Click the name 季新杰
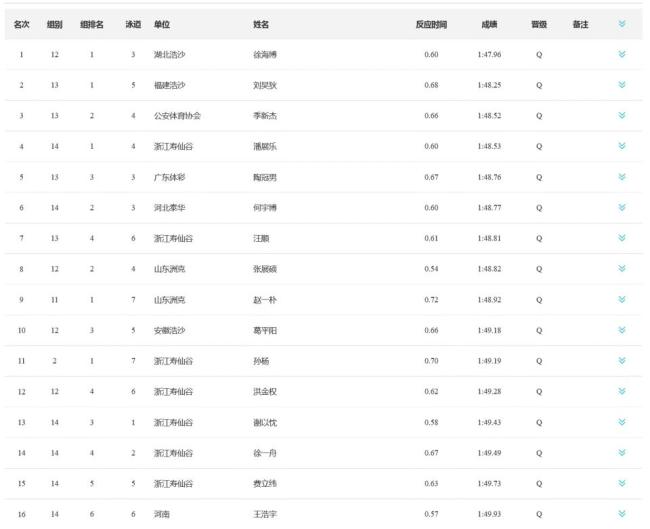This screenshot has height=529, width=650. pyautogui.click(x=265, y=116)
